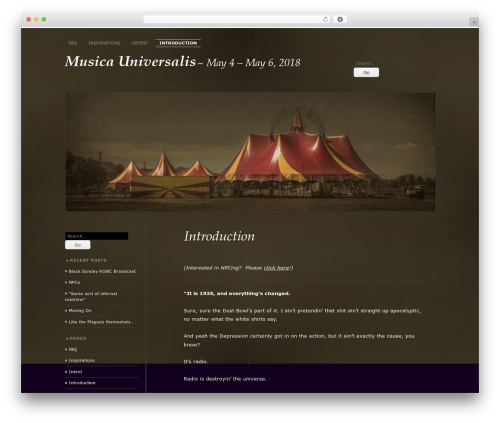Open the Intent top menu item
500x423 pixels.
coord(139,43)
